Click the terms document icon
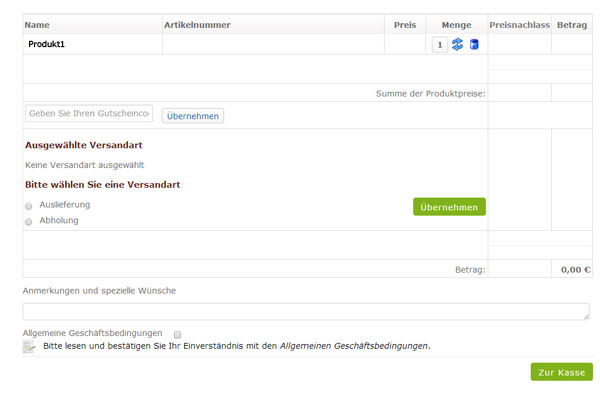 [29, 346]
